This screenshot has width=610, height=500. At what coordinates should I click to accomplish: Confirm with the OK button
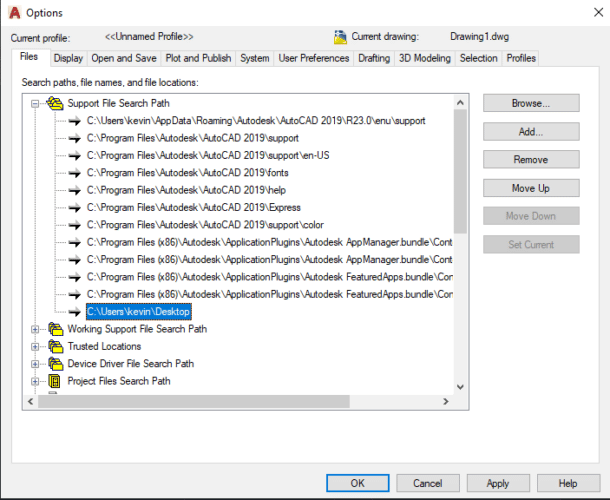click(x=358, y=483)
